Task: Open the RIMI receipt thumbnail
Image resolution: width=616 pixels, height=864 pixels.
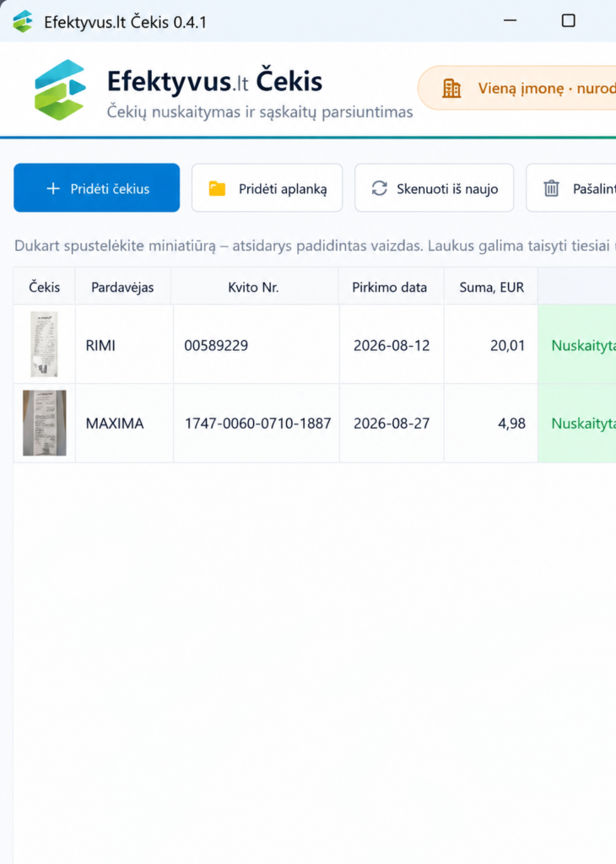Action: pyautogui.click(x=44, y=344)
